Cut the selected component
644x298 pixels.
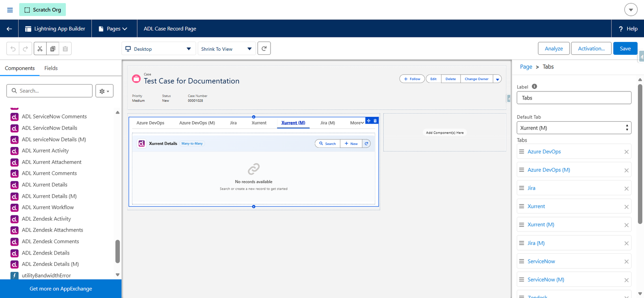(40, 49)
